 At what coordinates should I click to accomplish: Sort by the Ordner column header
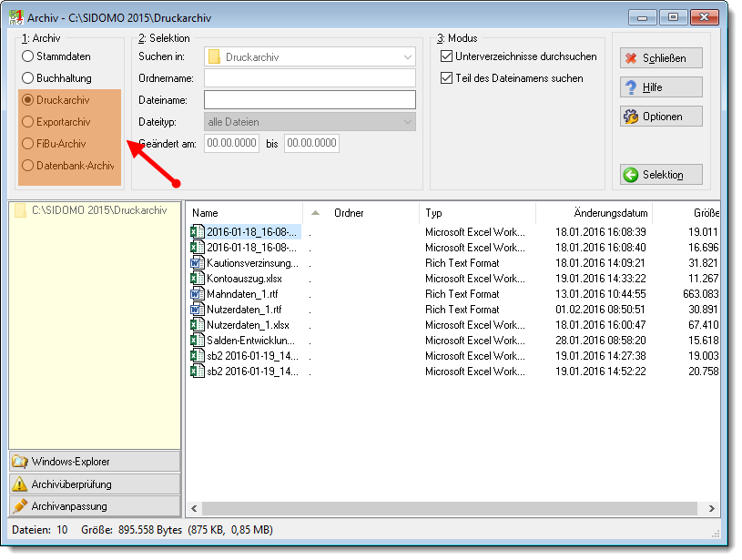pyautogui.click(x=349, y=213)
